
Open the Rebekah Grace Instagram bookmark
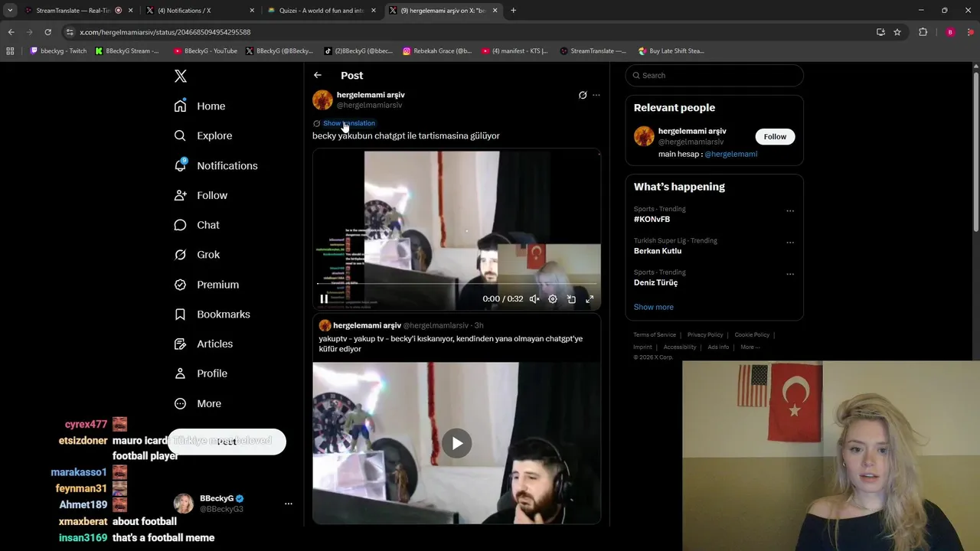click(437, 51)
